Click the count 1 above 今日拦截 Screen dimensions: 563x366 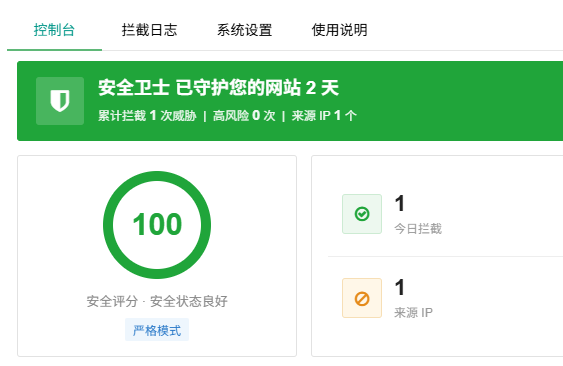coord(400,203)
